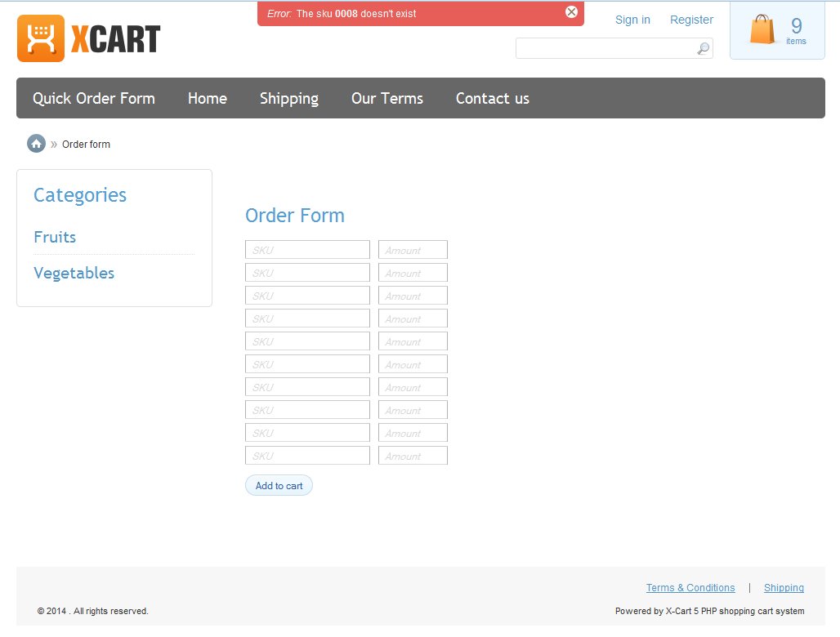Browse the Vegetables category
This screenshot has width=840, height=637.
pos(74,273)
